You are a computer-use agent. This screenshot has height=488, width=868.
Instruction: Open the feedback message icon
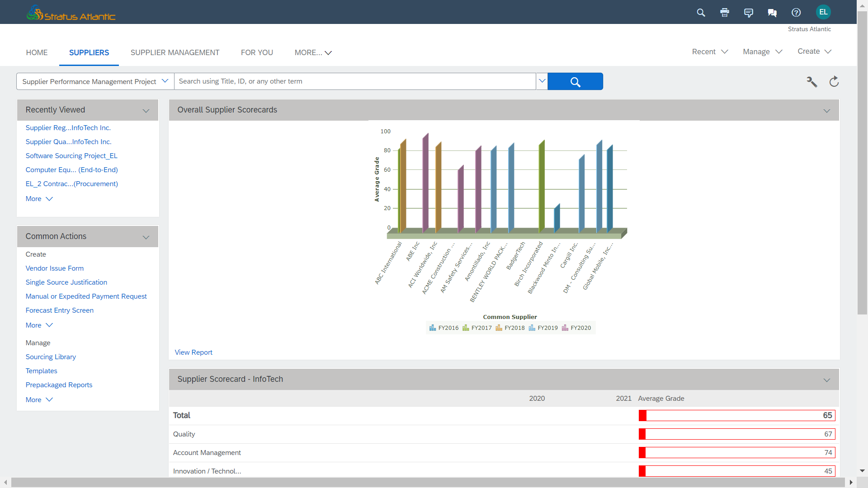(x=749, y=13)
